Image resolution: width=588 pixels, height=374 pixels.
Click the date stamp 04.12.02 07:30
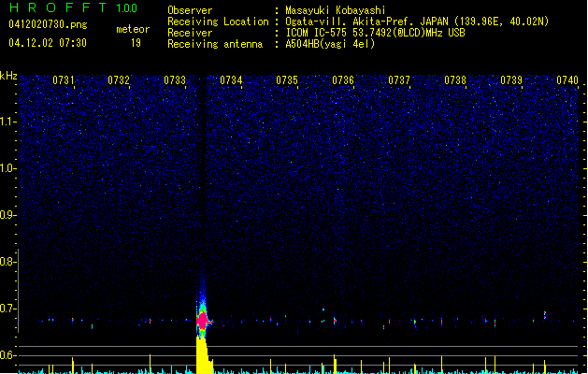pos(48,43)
